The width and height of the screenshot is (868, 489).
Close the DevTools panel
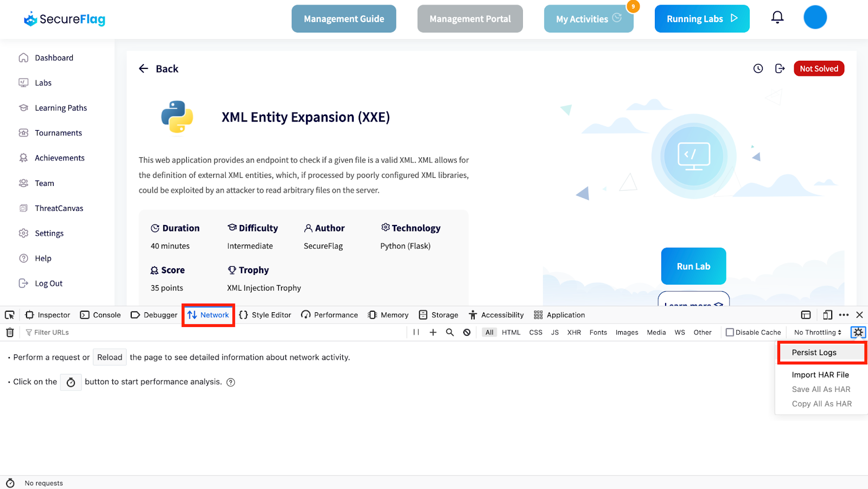pyautogui.click(x=859, y=315)
